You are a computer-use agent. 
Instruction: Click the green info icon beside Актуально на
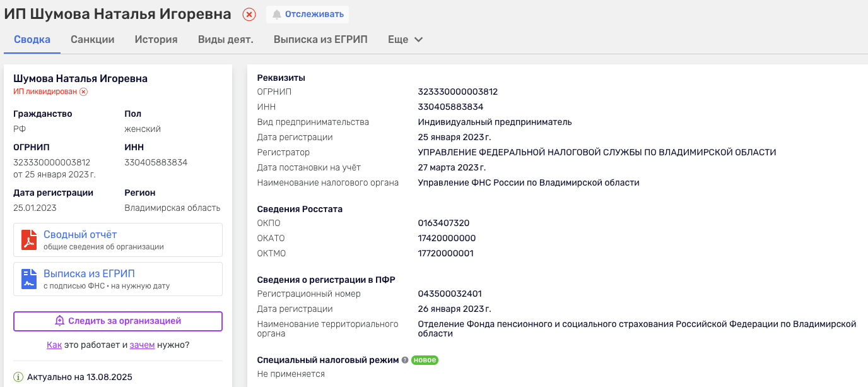[x=18, y=378]
